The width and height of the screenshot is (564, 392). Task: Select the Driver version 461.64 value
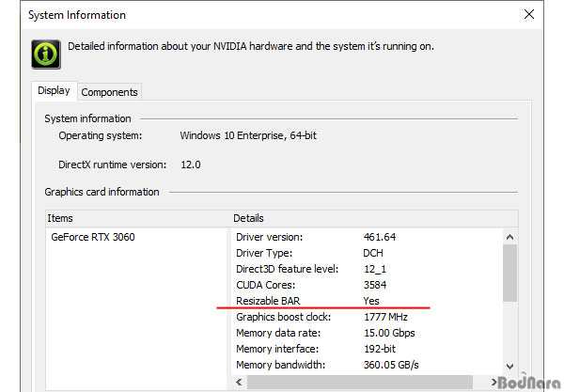380,237
